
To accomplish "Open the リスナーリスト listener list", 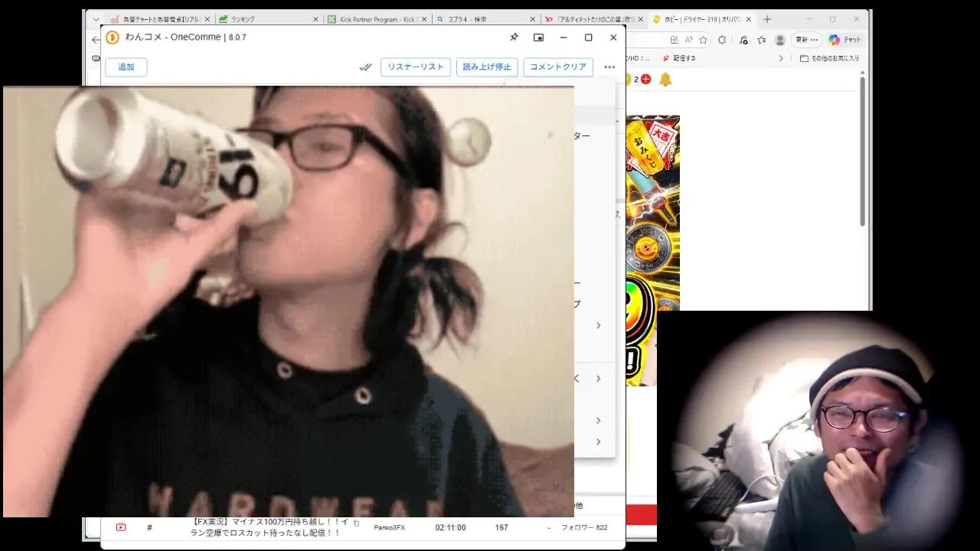I will click(x=416, y=67).
